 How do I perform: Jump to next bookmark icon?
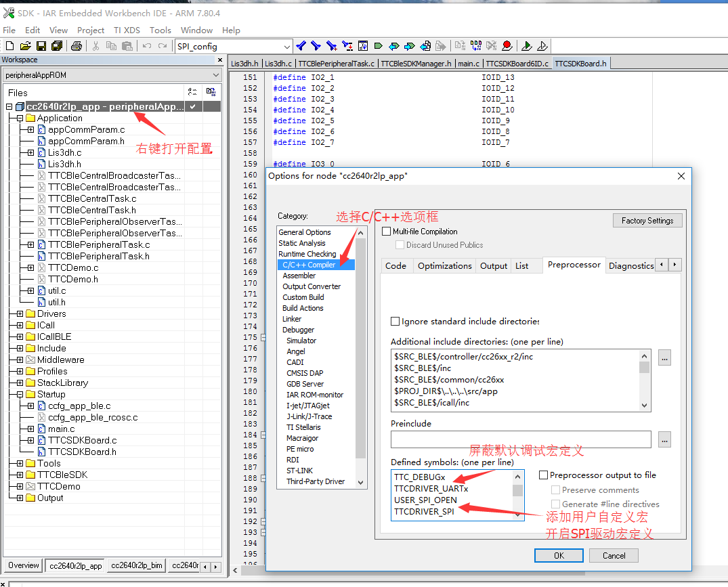click(x=410, y=46)
